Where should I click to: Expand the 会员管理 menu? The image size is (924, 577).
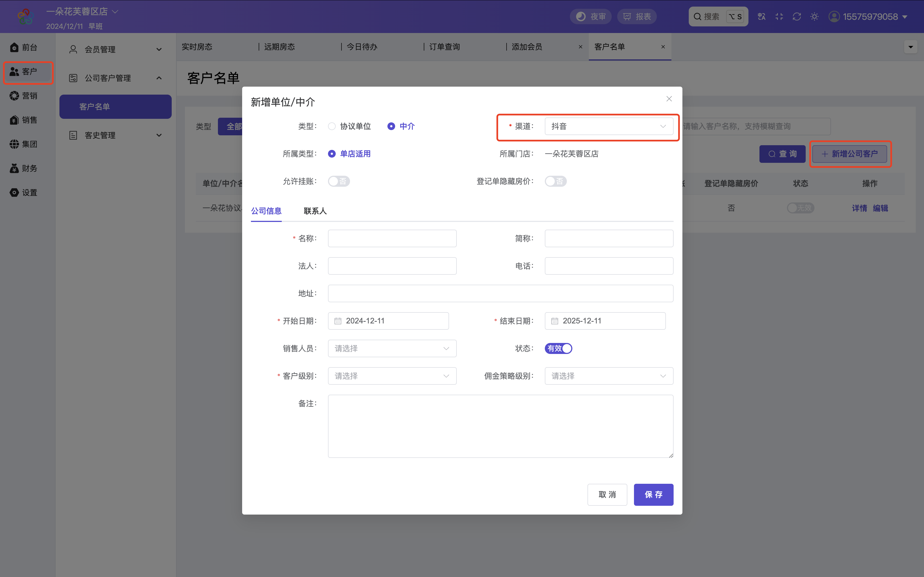click(115, 50)
